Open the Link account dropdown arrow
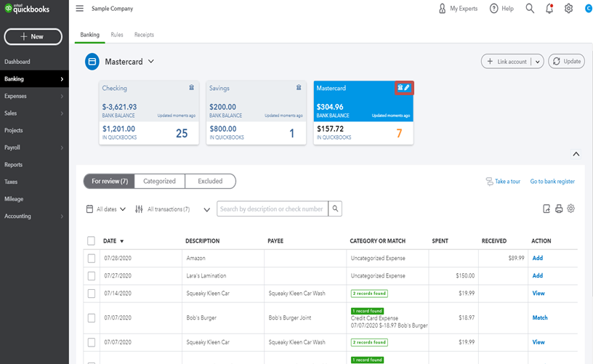This screenshot has height=364, width=593. (538, 62)
